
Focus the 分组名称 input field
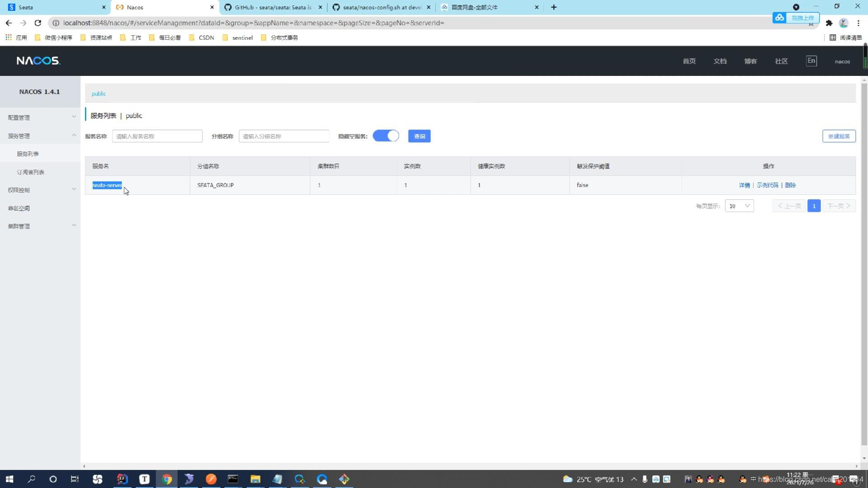pos(284,136)
